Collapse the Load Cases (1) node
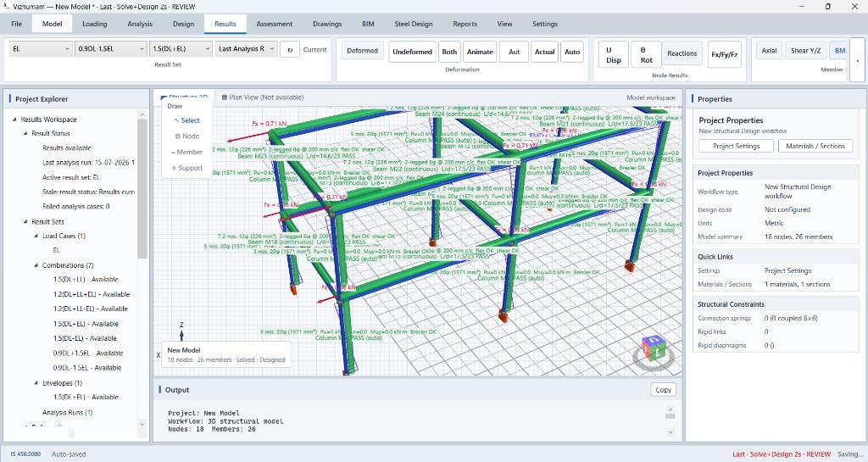This screenshot has width=868, height=462. coord(36,236)
